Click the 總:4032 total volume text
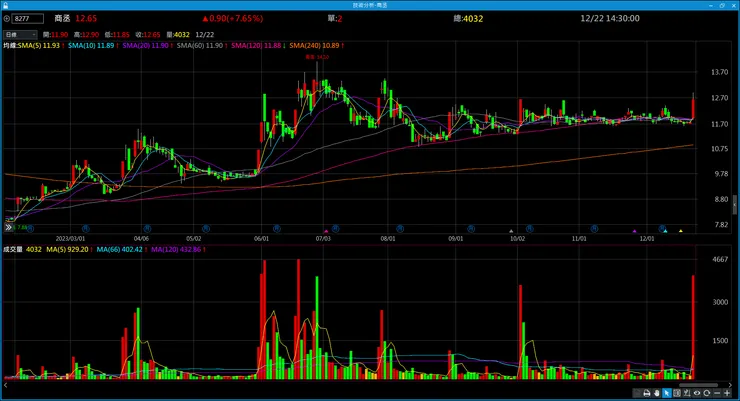Image resolution: width=740 pixels, height=401 pixels. tap(468, 18)
